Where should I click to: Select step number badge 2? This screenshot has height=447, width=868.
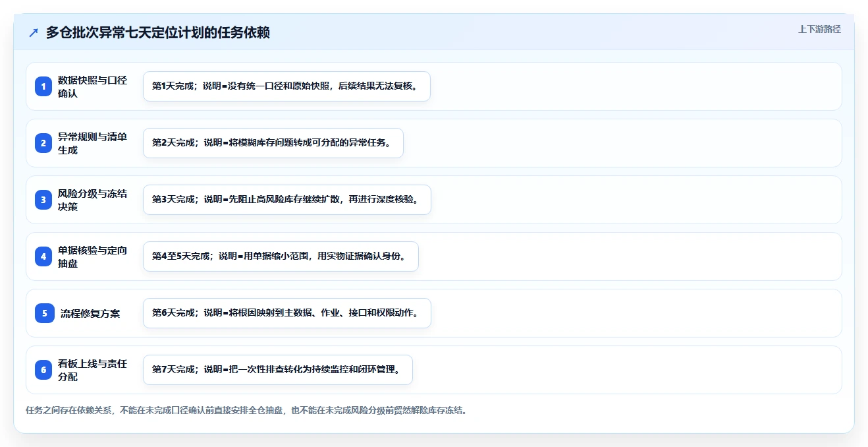[x=43, y=143]
